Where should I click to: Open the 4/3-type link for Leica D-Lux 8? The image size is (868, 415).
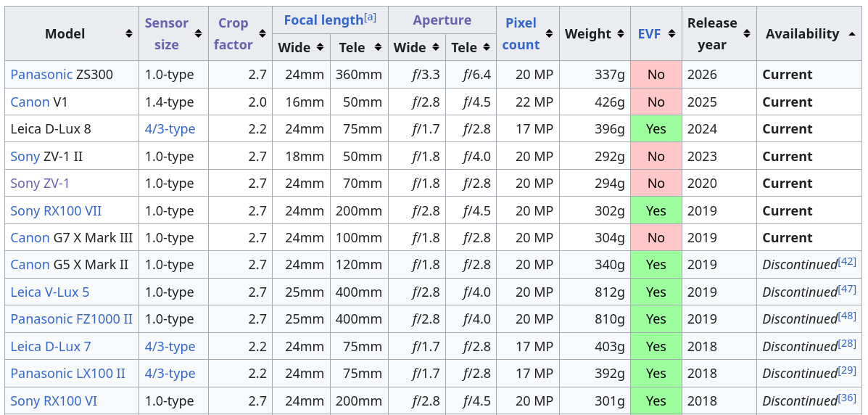tap(170, 129)
